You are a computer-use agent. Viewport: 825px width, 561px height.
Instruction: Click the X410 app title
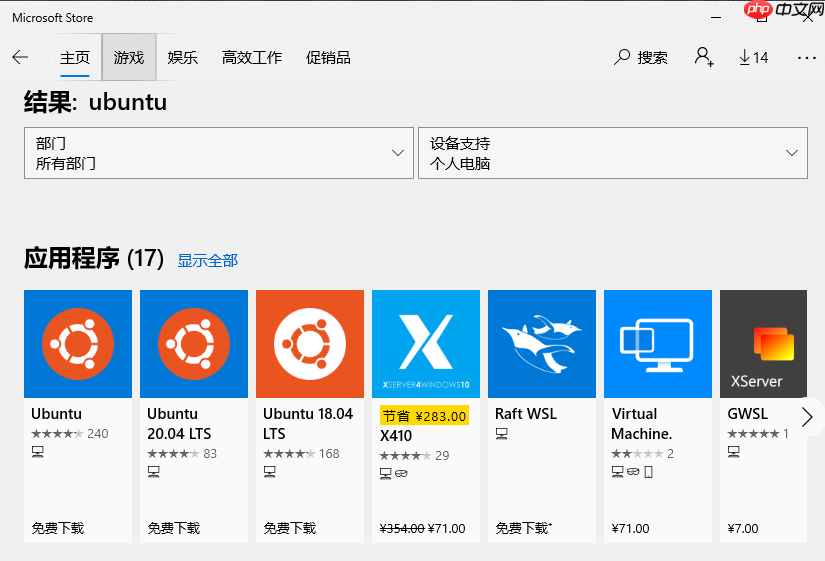point(396,436)
